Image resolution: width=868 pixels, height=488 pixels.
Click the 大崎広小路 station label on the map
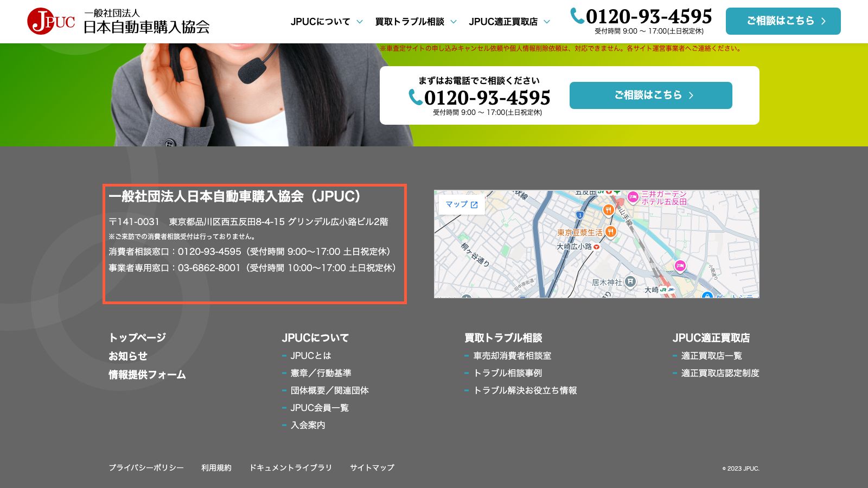coord(574,246)
